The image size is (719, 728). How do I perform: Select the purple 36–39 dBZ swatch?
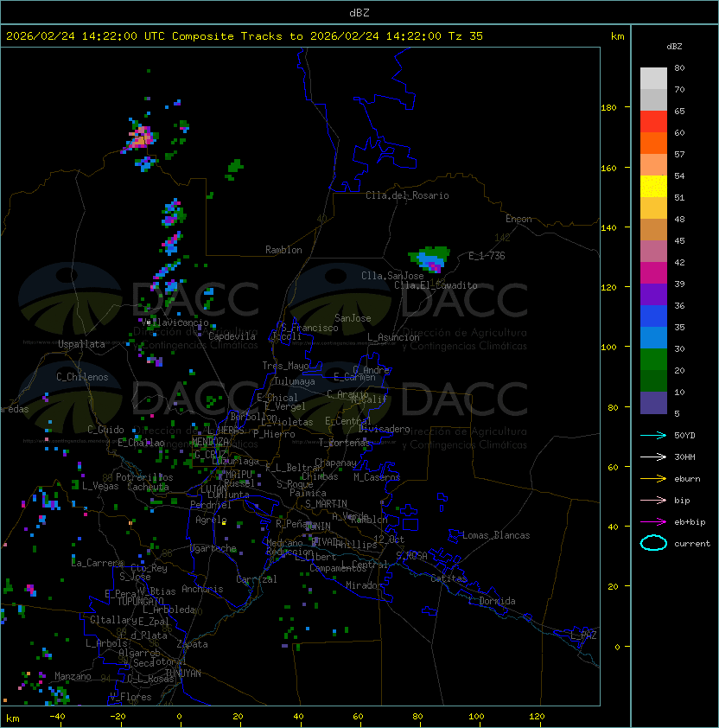[x=653, y=295]
